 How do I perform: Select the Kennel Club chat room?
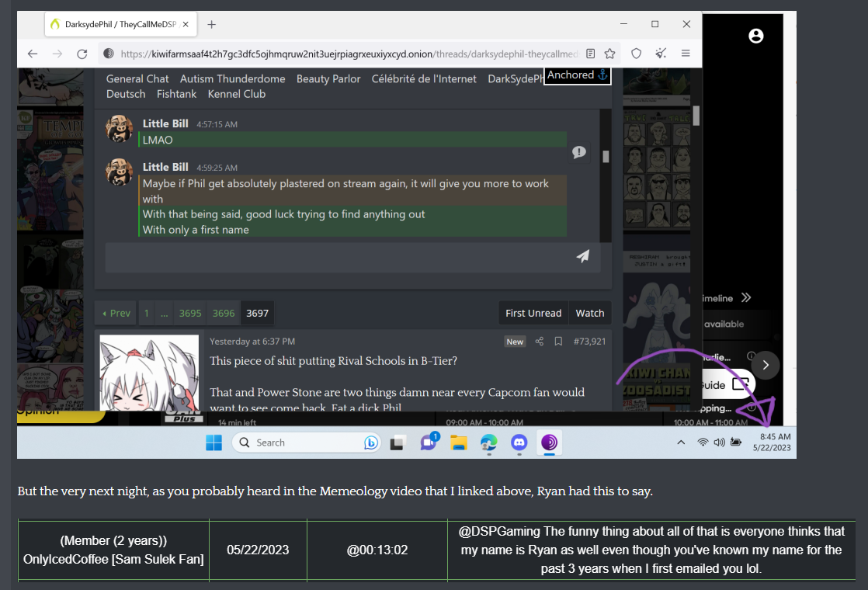(236, 94)
